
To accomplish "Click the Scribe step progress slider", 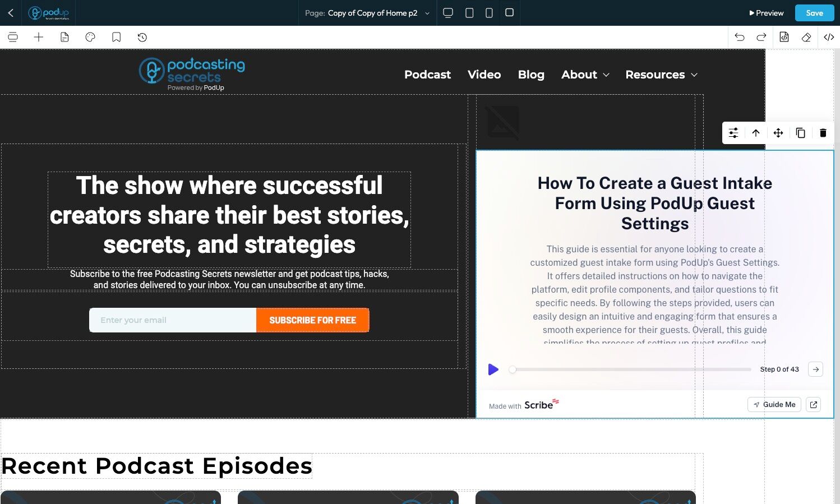I will pos(631,369).
